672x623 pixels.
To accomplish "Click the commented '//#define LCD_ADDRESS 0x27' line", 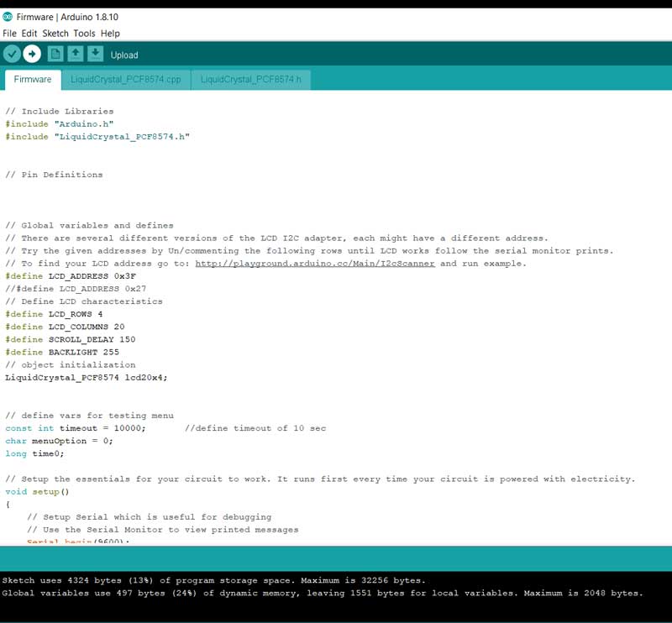I will coord(76,289).
